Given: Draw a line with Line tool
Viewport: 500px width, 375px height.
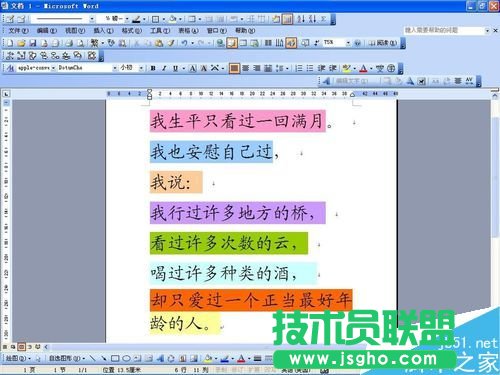Looking at the screenshot, I should [x=93, y=359].
